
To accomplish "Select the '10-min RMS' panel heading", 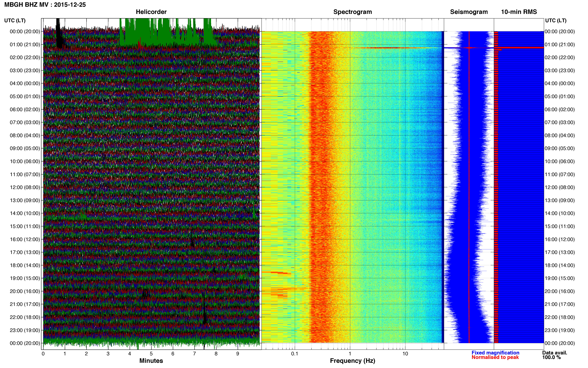I will pyautogui.click(x=519, y=12).
